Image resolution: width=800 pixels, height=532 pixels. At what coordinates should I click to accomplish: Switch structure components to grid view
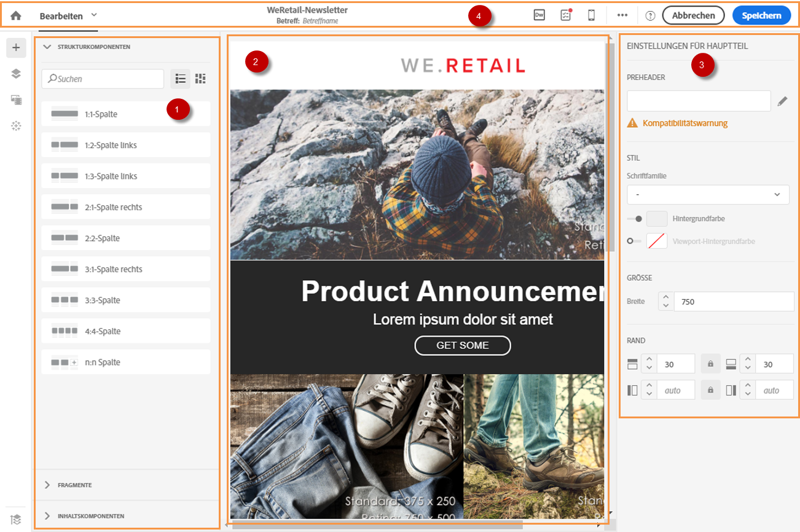pyautogui.click(x=200, y=79)
